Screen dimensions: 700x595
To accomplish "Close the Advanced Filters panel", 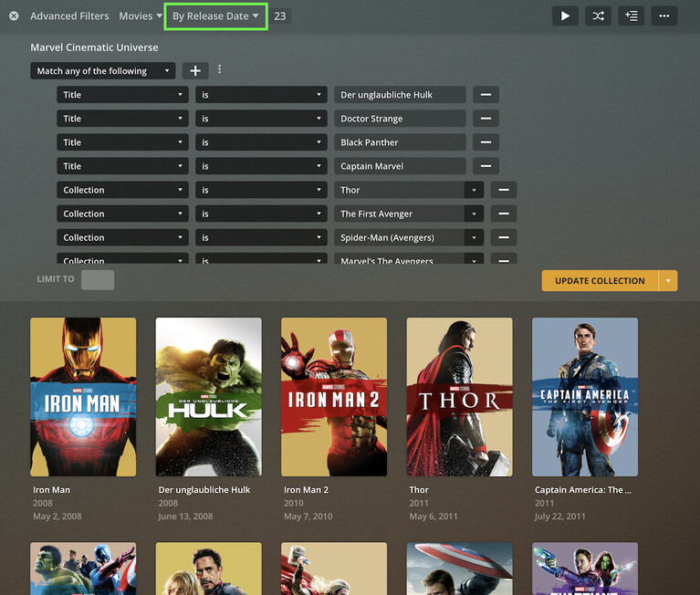I will coord(14,16).
